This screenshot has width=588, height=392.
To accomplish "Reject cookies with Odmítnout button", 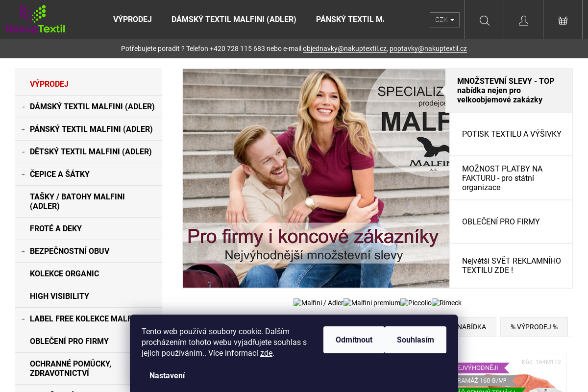I will (x=354, y=340).
